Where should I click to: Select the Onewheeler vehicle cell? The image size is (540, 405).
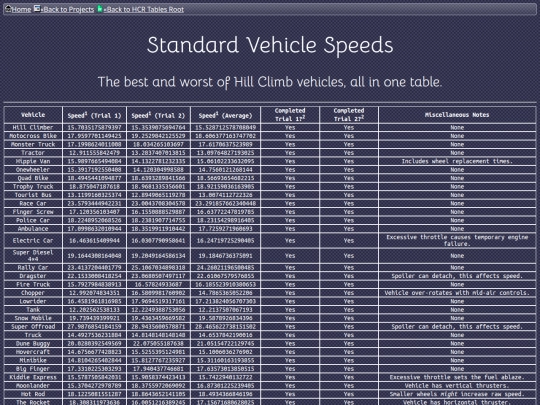click(x=33, y=169)
